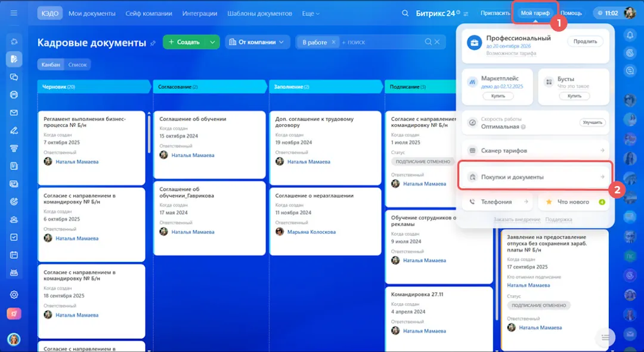Open the chat bubbles icon in left sidebar
Viewport: 644px width, 352px height.
[14, 77]
